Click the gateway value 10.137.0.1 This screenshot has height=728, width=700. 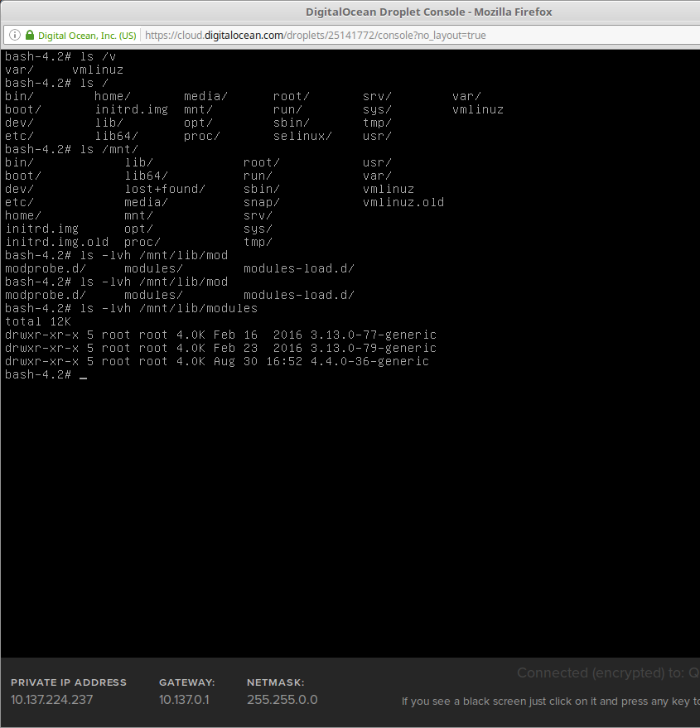click(184, 699)
